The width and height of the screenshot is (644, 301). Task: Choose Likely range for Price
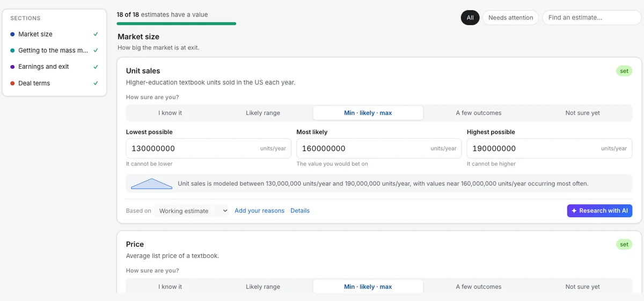pyautogui.click(x=263, y=286)
